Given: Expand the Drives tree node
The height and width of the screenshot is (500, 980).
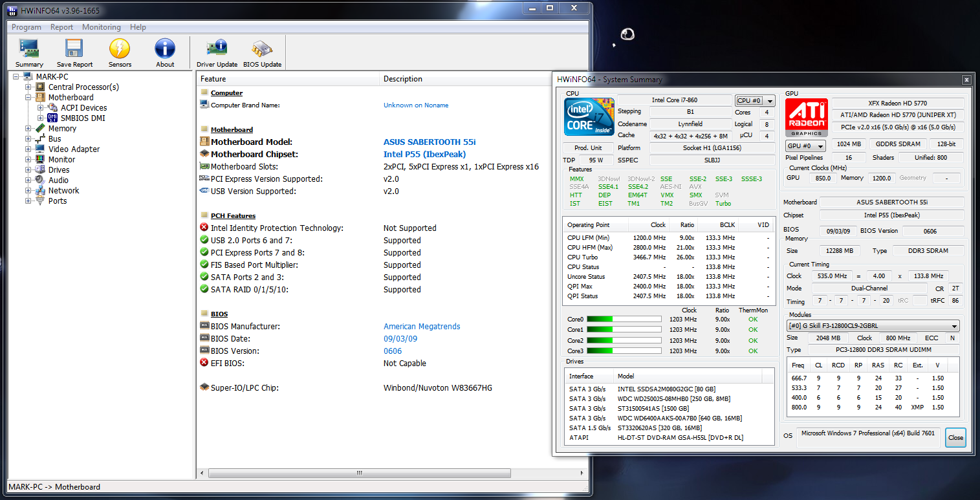Looking at the screenshot, I should click(x=28, y=170).
